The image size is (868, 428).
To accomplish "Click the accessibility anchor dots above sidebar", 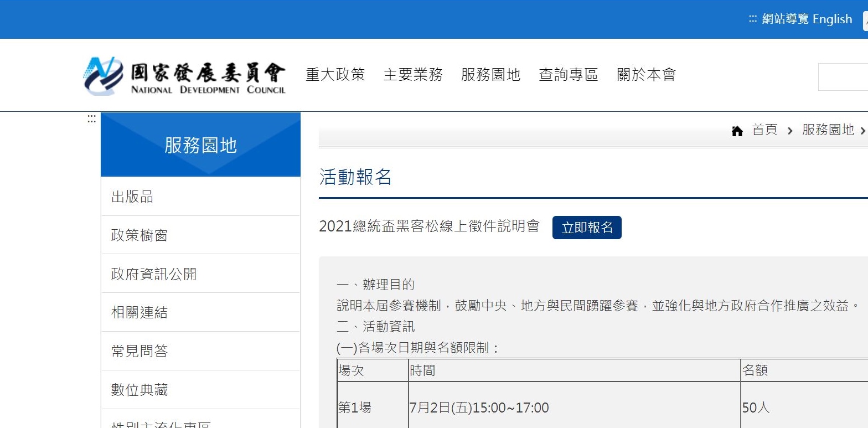I will pos(91,118).
